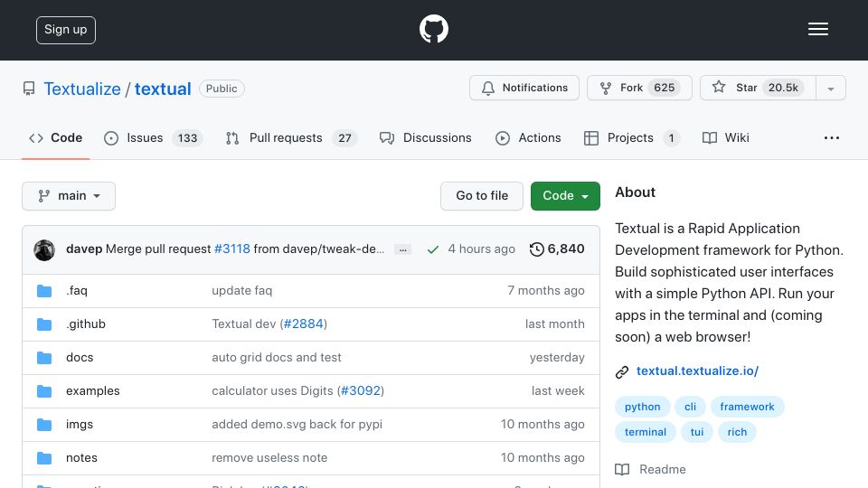Star the repository with Star button
This screenshot has width=868, height=488.
click(758, 88)
